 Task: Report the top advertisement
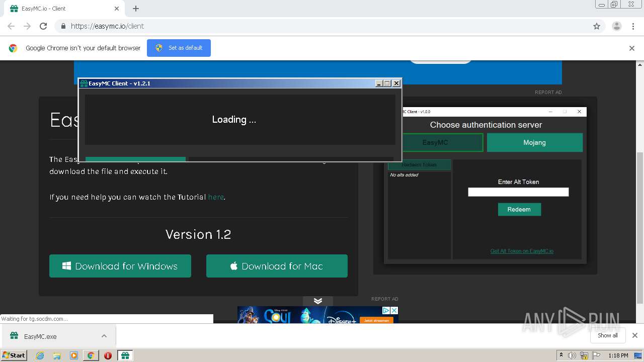coord(548,93)
